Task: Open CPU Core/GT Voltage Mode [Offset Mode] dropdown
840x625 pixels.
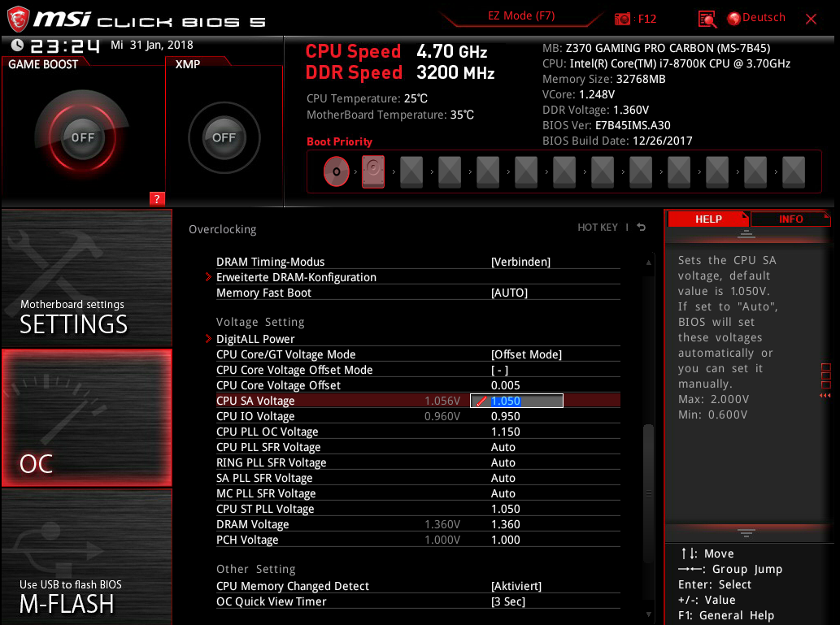Action: click(526, 354)
